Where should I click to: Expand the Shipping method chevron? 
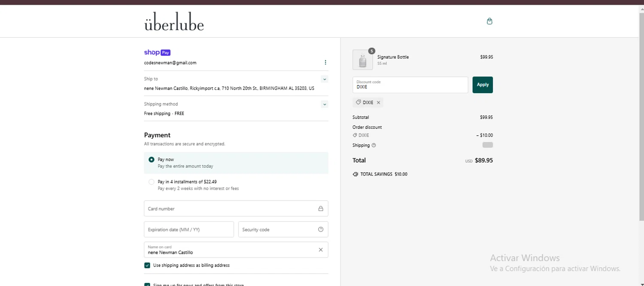(325, 104)
